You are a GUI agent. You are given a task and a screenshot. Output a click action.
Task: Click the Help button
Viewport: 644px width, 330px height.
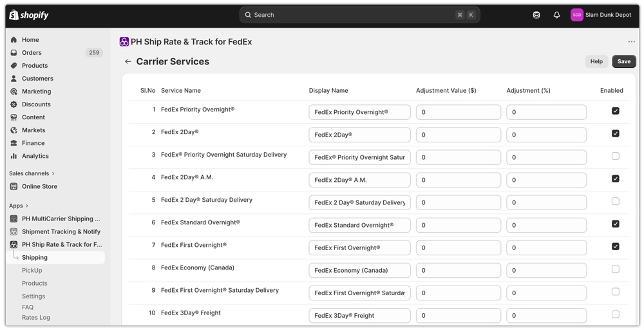(x=596, y=61)
